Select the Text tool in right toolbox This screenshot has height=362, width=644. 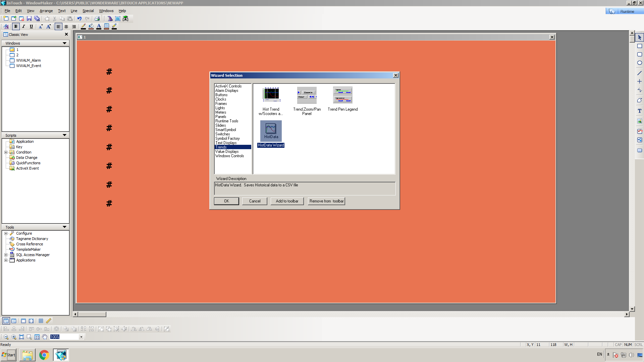(x=639, y=111)
